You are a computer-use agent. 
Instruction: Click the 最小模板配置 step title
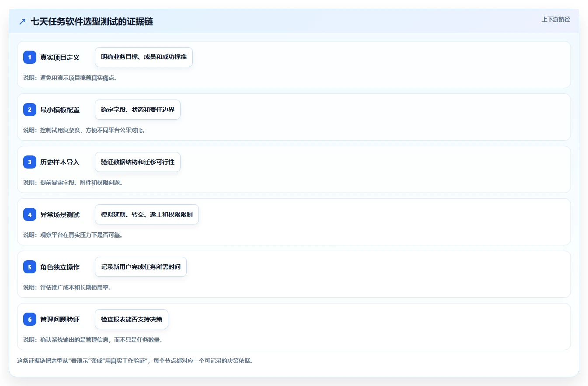click(x=60, y=110)
